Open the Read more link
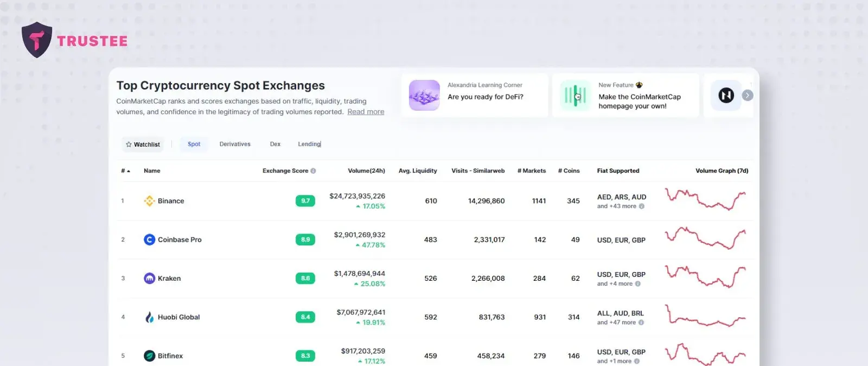 click(366, 112)
